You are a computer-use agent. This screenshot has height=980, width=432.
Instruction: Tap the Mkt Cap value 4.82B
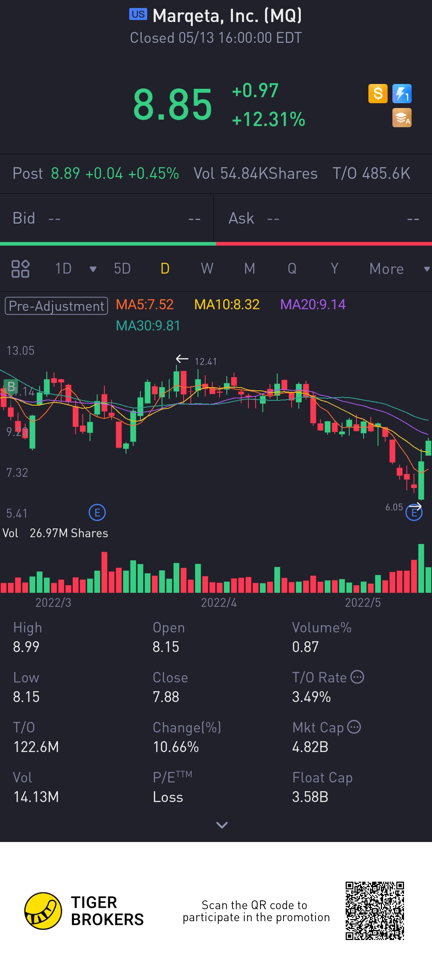pyautogui.click(x=310, y=747)
